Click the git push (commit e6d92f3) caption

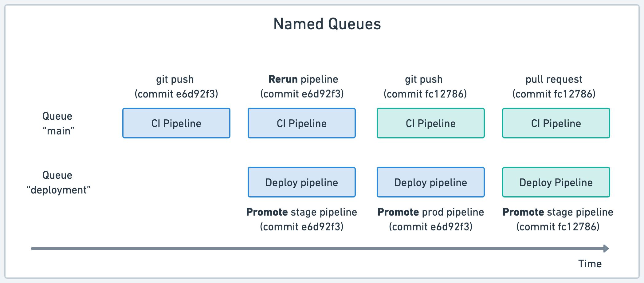pyautogui.click(x=176, y=86)
